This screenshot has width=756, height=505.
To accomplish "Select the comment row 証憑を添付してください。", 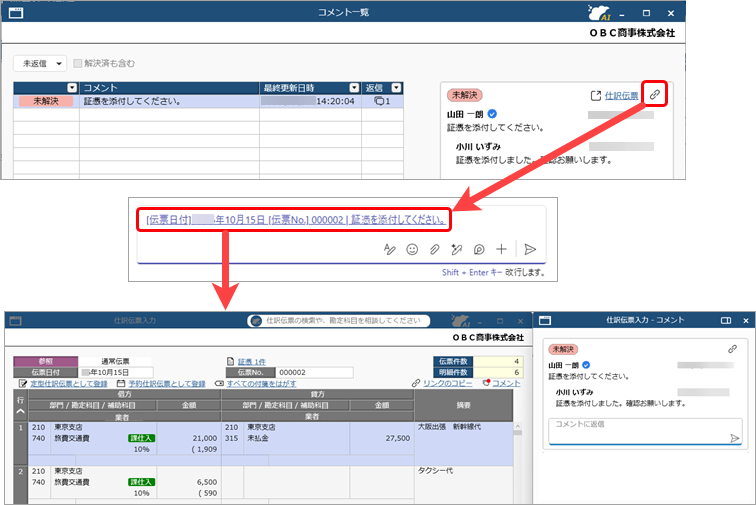I will click(x=208, y=101).
